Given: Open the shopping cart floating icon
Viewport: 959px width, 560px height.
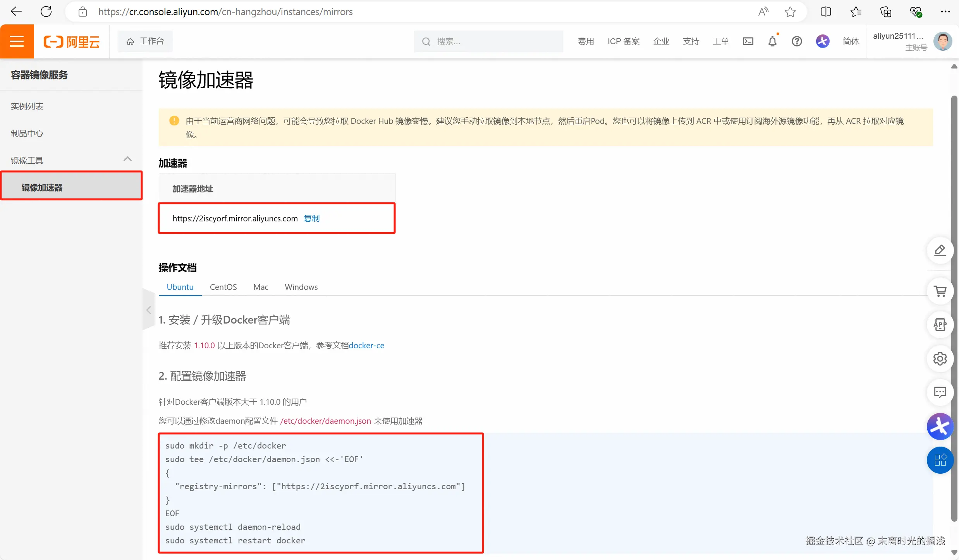Looking at the screenshot, I should point(940,291).
